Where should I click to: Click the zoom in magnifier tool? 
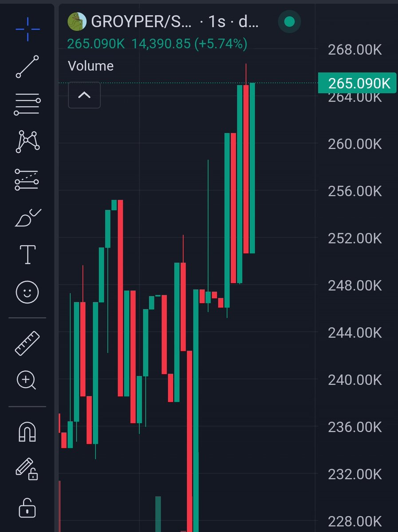pyautogui.click(x=27, y=380)
